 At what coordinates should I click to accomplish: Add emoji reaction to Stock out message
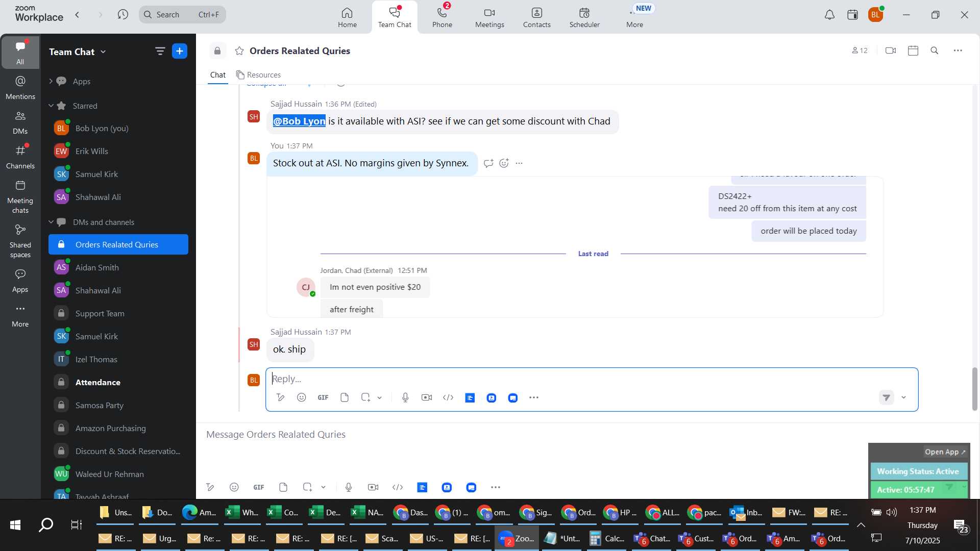504,163
